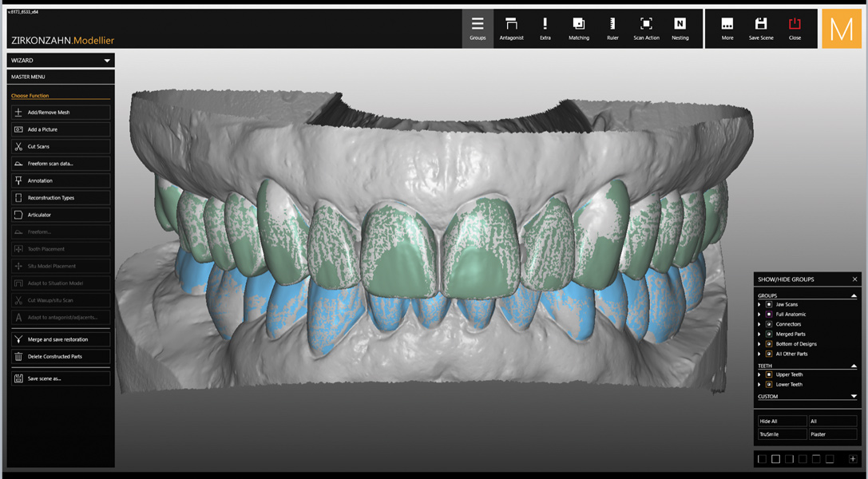Click the Save Scene icon

click(x=760, y=28)
